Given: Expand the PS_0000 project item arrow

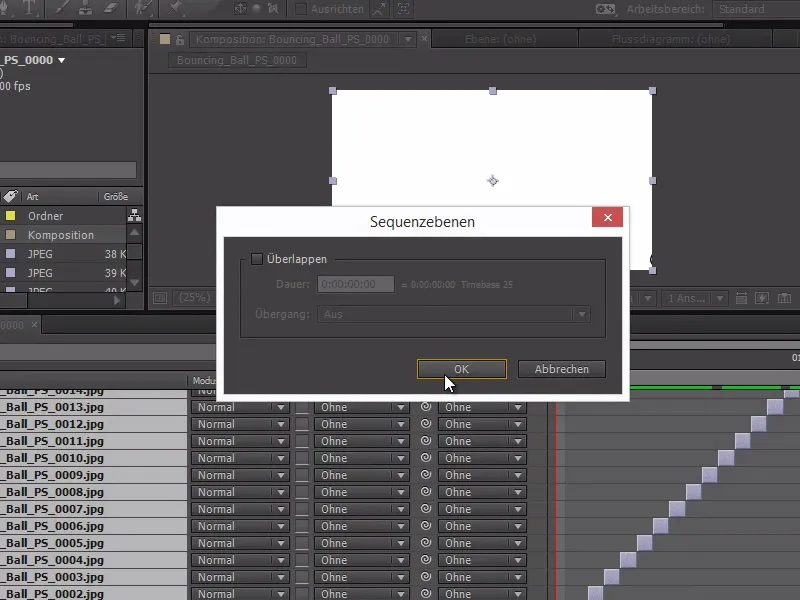Looking at the screenshot, I should tap(62, 60).
